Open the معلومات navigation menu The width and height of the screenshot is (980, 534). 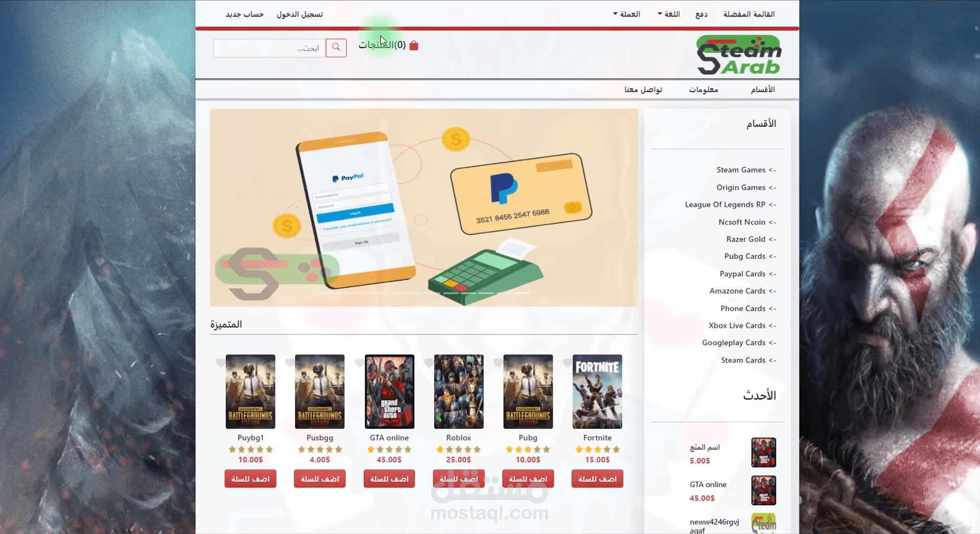[703, 90]
